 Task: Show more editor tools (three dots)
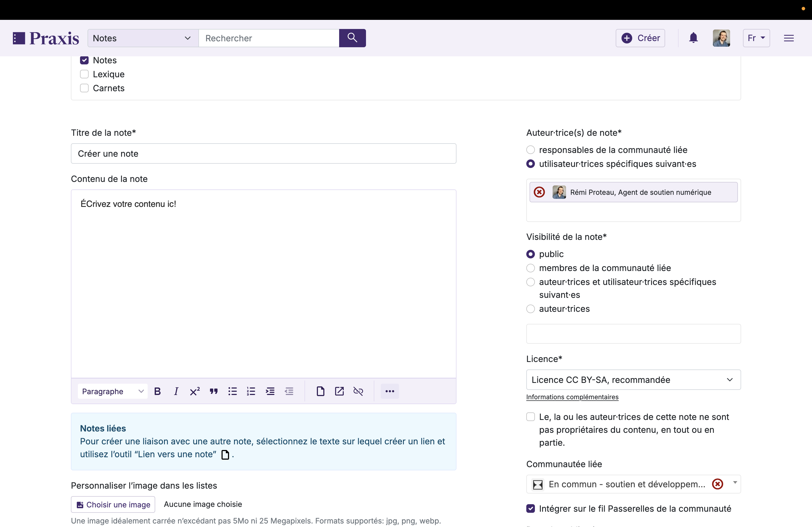(x=390, y=391)
